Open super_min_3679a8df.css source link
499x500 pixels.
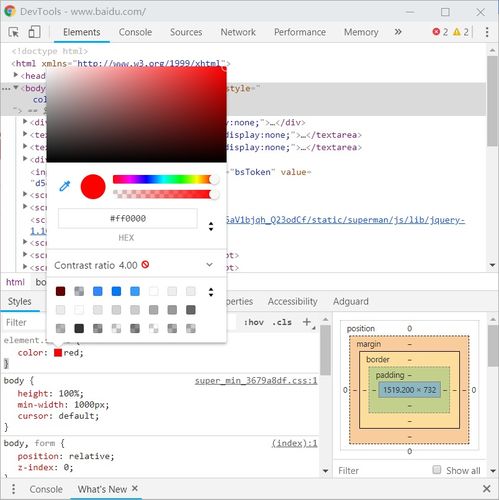[256, 380]
